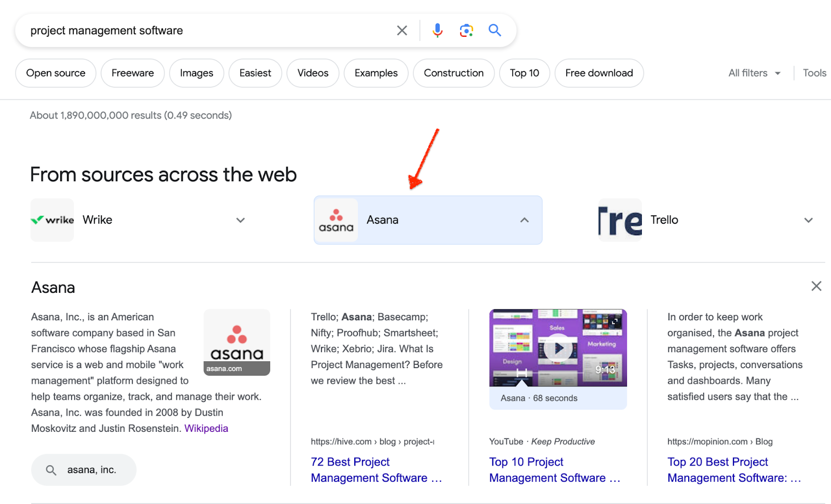Open the Wikipedia link
Screen dimensions: 831x504
coord(206,428)
